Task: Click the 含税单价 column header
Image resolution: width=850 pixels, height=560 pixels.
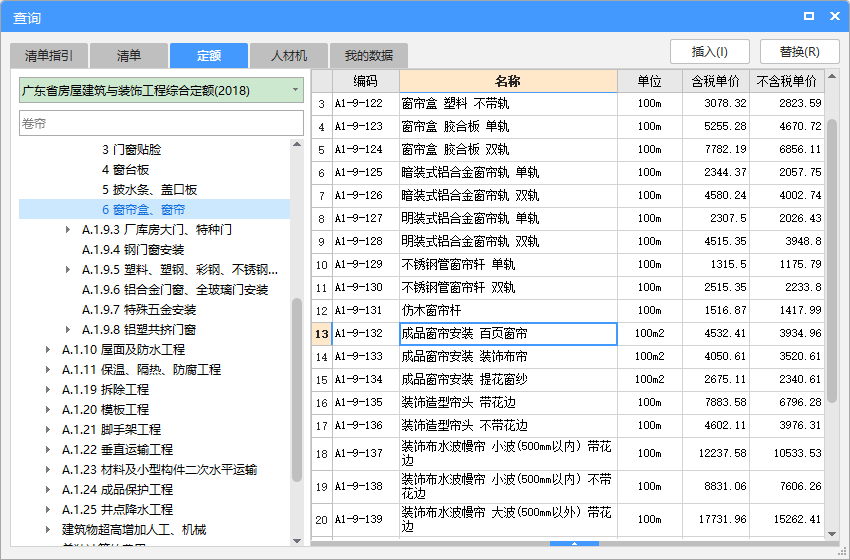Action: (x=716, y=81)
